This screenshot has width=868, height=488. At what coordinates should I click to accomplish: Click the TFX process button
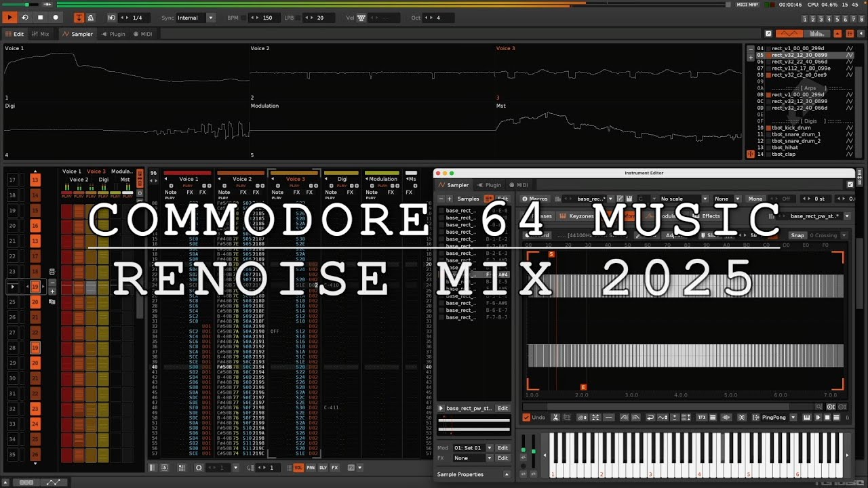(x=702, y=418)
